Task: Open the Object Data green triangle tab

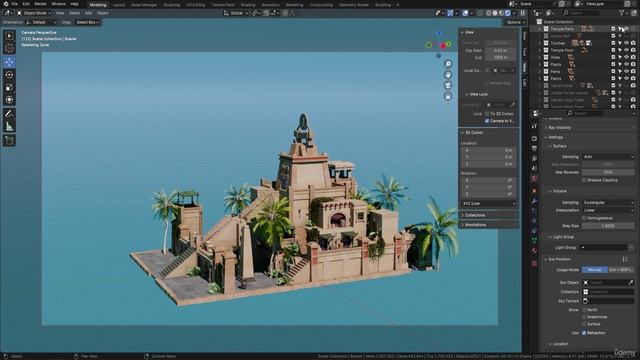Action: 534,241
